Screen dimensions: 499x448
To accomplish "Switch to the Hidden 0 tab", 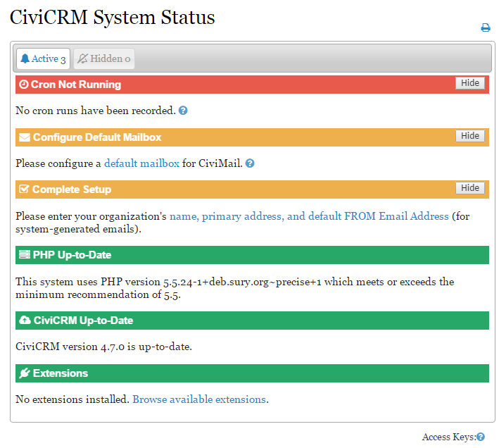I will [x=103, y=59].
